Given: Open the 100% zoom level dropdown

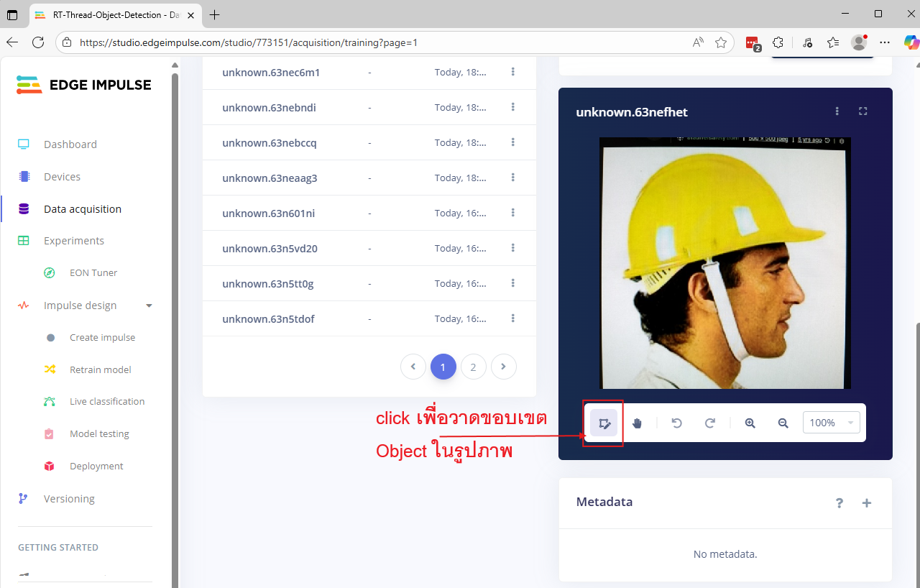Looking at the screenshot, I should (x=831, y=423).
